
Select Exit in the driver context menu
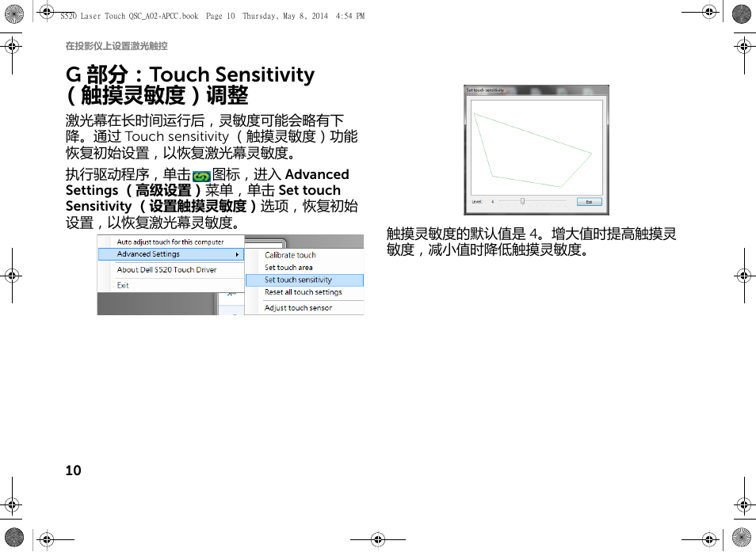(123, 285)
